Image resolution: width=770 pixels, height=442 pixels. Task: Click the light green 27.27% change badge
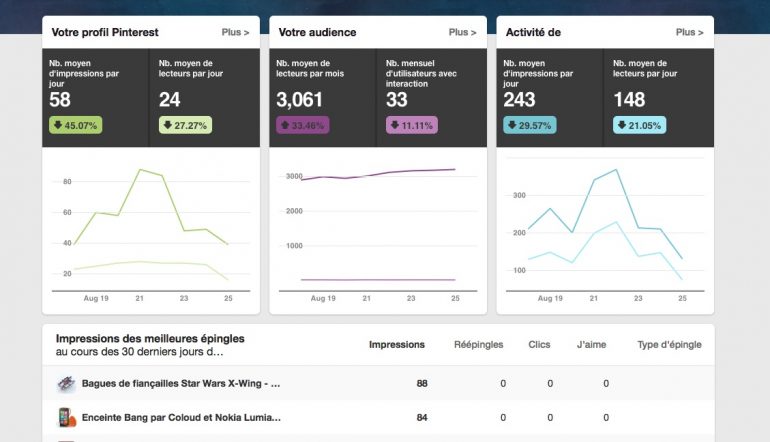(x=186, y=125)
